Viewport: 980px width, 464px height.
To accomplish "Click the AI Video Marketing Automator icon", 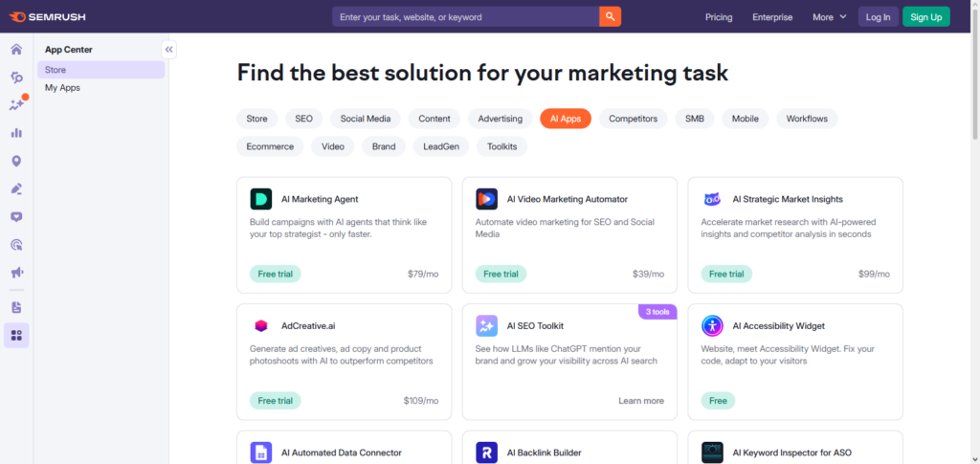I will [x=486, y=199].
